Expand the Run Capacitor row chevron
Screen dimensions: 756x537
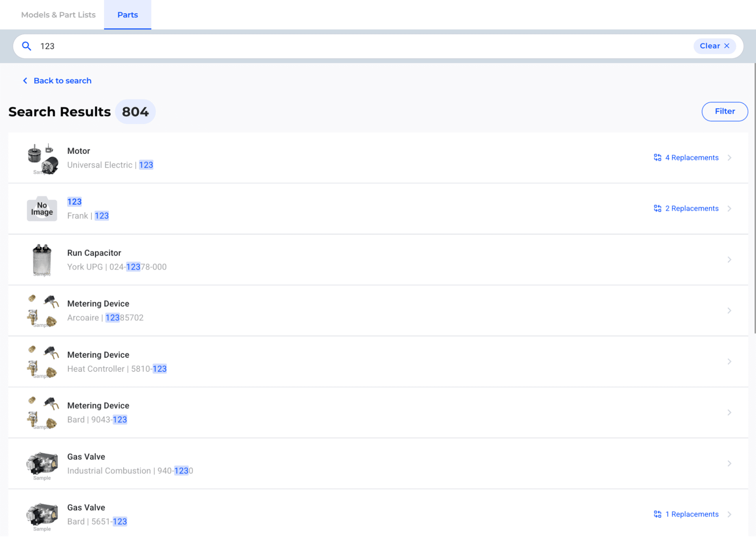click(729, 259)
